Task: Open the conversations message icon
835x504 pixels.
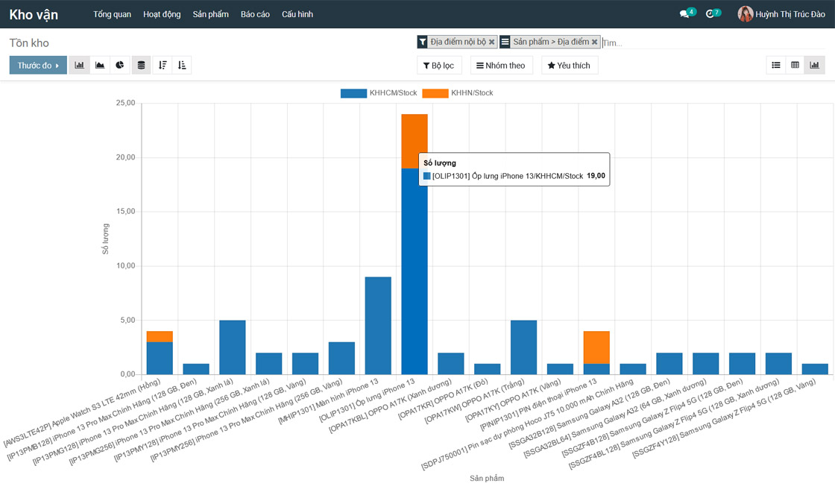Action: [684, 14]
